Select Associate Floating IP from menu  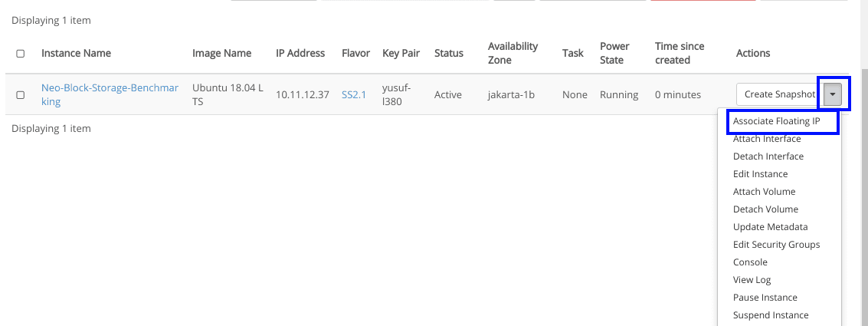tap(777, 121)
